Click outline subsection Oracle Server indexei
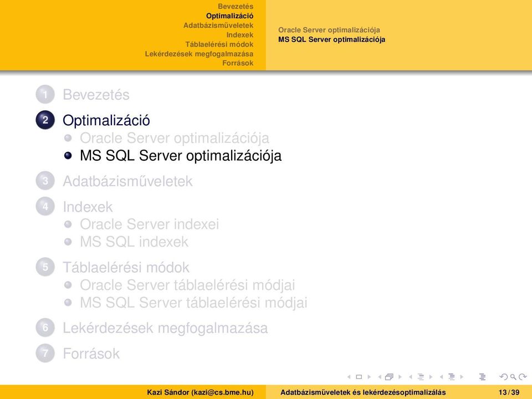 [149, 224]
